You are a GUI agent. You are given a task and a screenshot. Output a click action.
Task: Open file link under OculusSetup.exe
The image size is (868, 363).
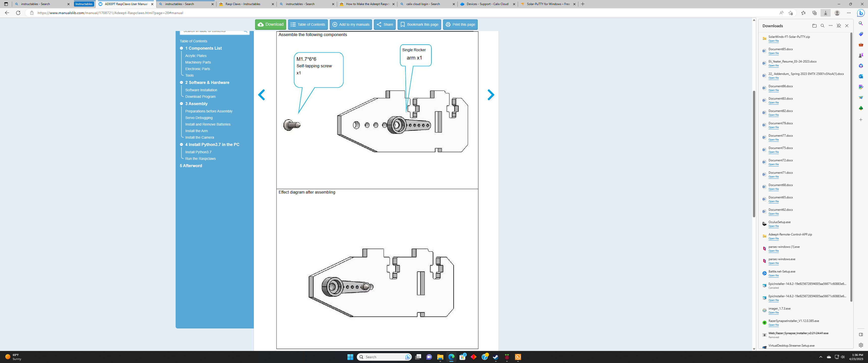773,226
